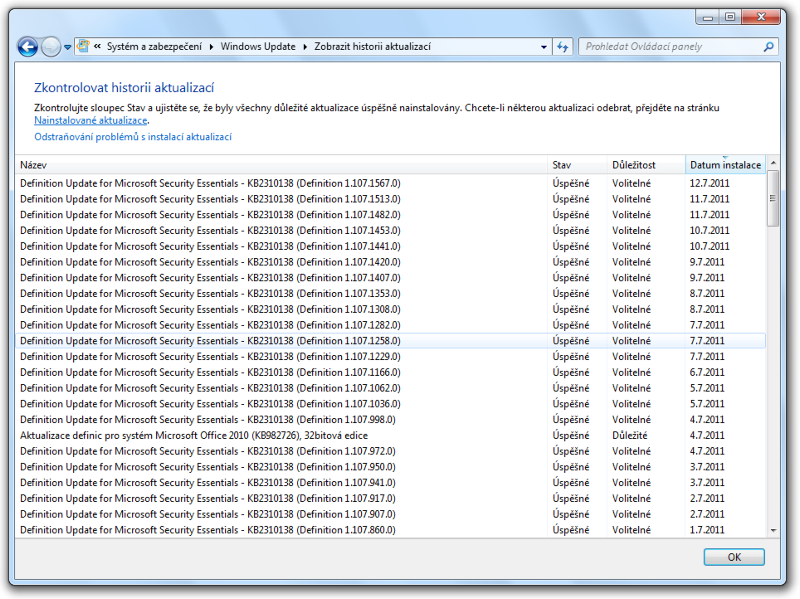Viewport: 800px width, 599px height.
Task: Select the update with Definition 1.107.1258.0
Action: point(391,341)
